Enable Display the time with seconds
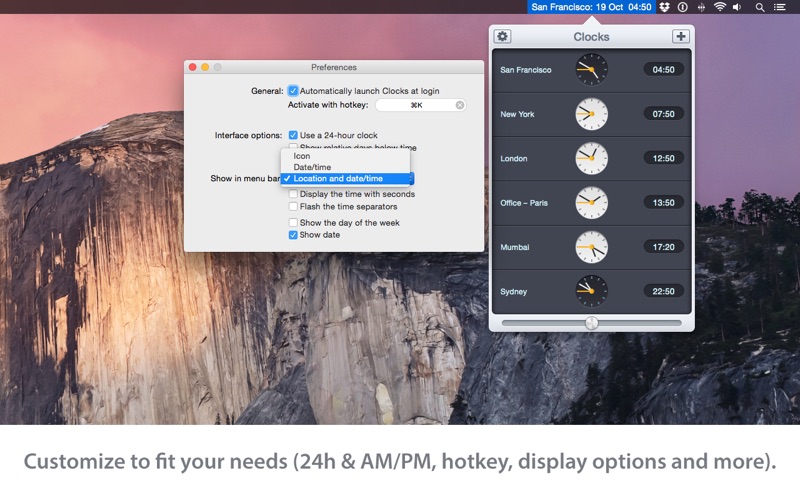 (x=293, y=194)
